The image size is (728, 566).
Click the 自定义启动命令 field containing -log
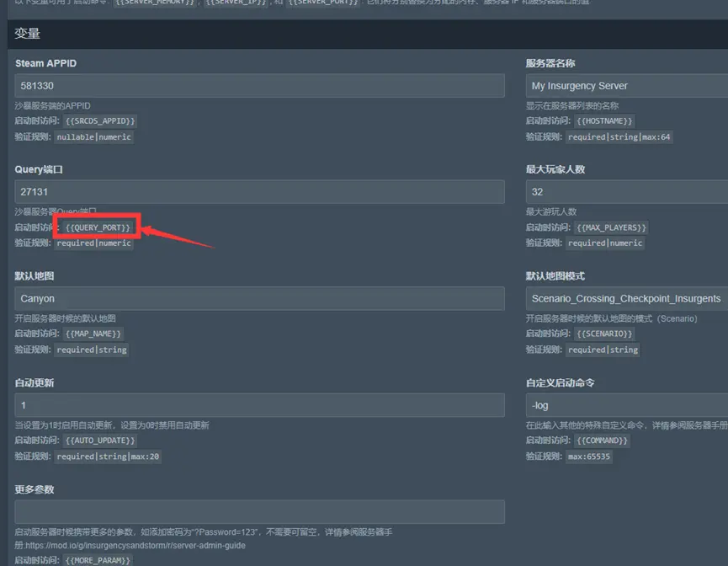click(x=626, y=405)
